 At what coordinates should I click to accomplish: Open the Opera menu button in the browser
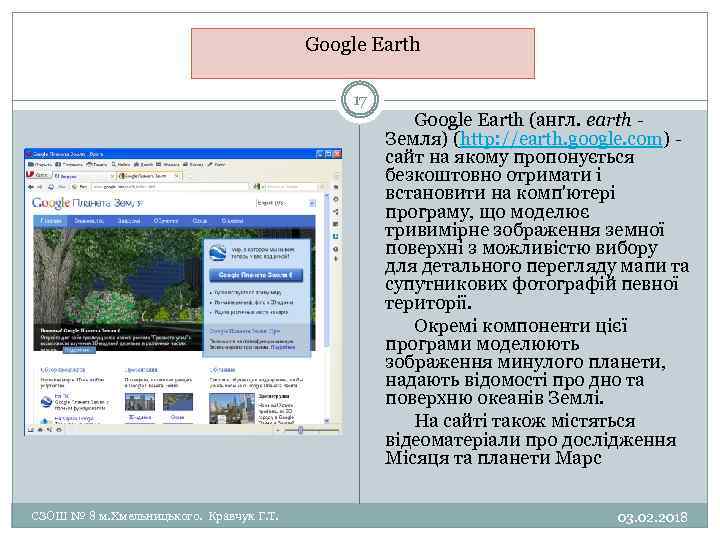point(37,175)
